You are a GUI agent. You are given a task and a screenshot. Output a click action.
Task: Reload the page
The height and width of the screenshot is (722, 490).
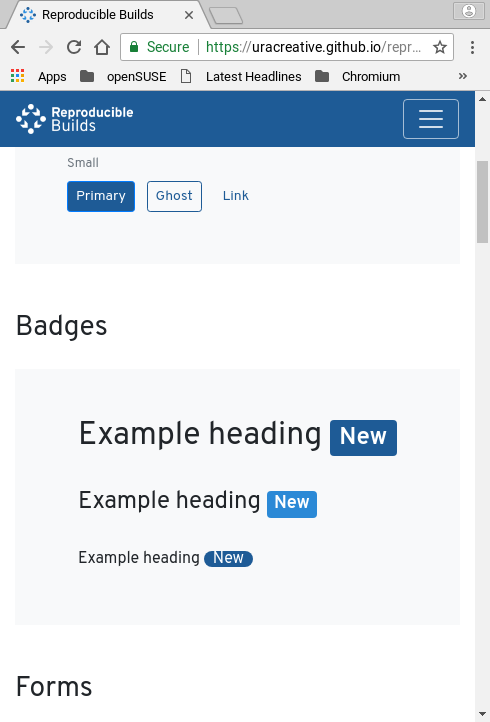pyautogui.click(x=74, y=47)
